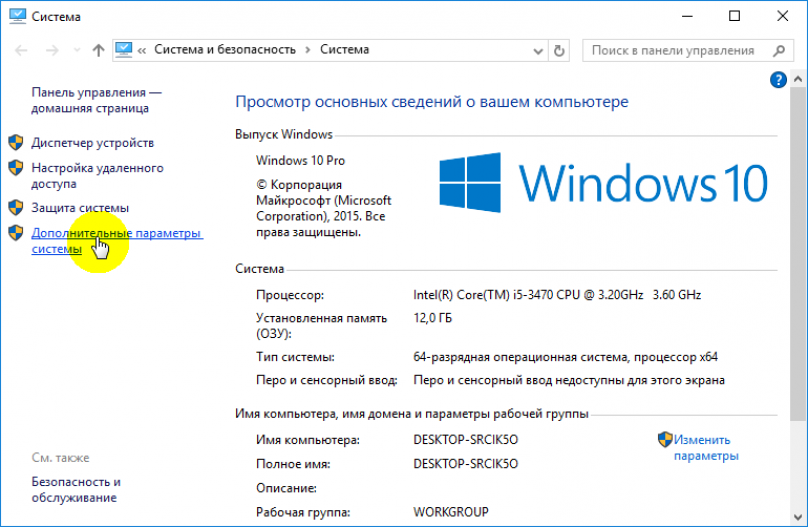The image size is (808, 527).
Task: Open Безопасность и обслуживание link
Action: coord(76,489)
